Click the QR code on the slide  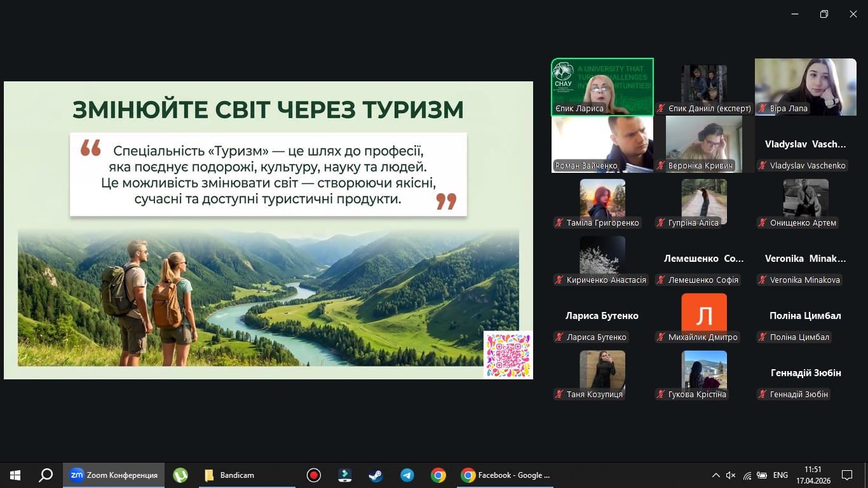[x=508, y=355]
